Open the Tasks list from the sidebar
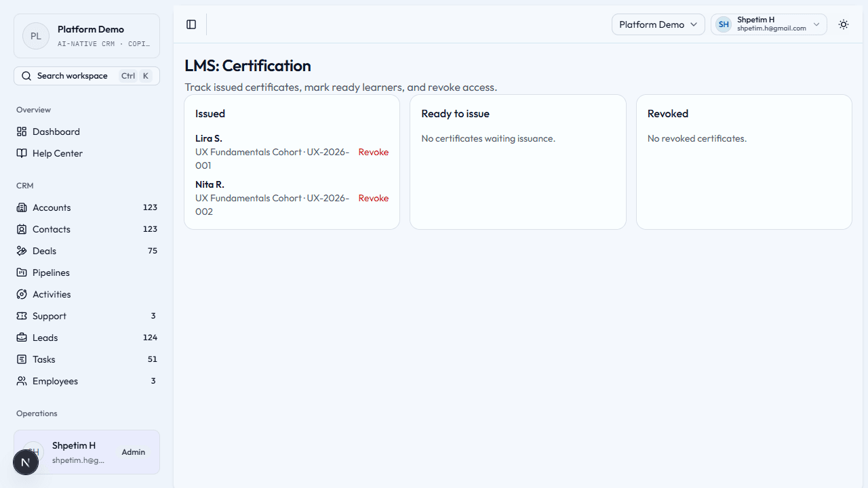 (x=43, y=359)
